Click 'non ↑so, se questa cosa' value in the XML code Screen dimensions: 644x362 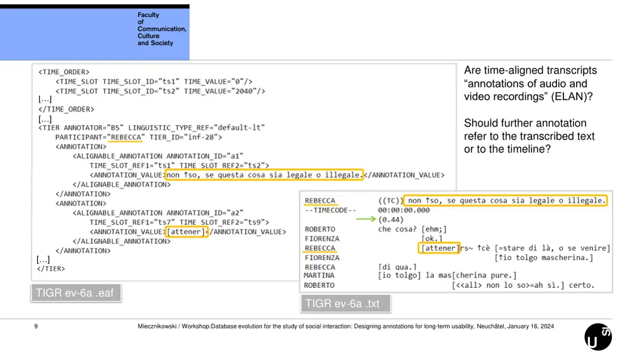(265, 175)
